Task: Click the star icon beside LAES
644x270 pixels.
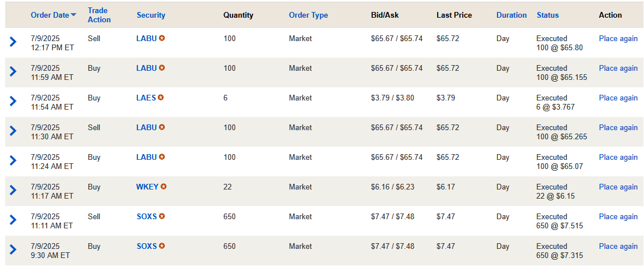Action: (161, 98)
